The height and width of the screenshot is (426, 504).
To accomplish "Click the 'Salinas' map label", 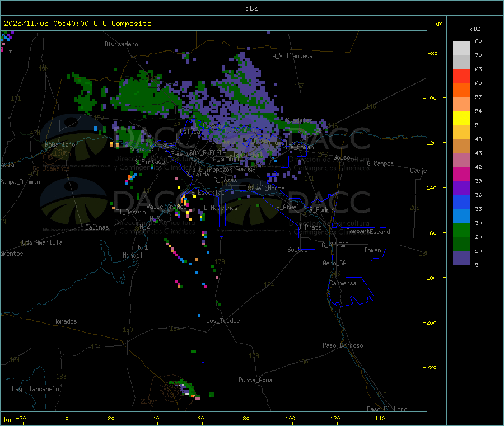I will [97, 227].
